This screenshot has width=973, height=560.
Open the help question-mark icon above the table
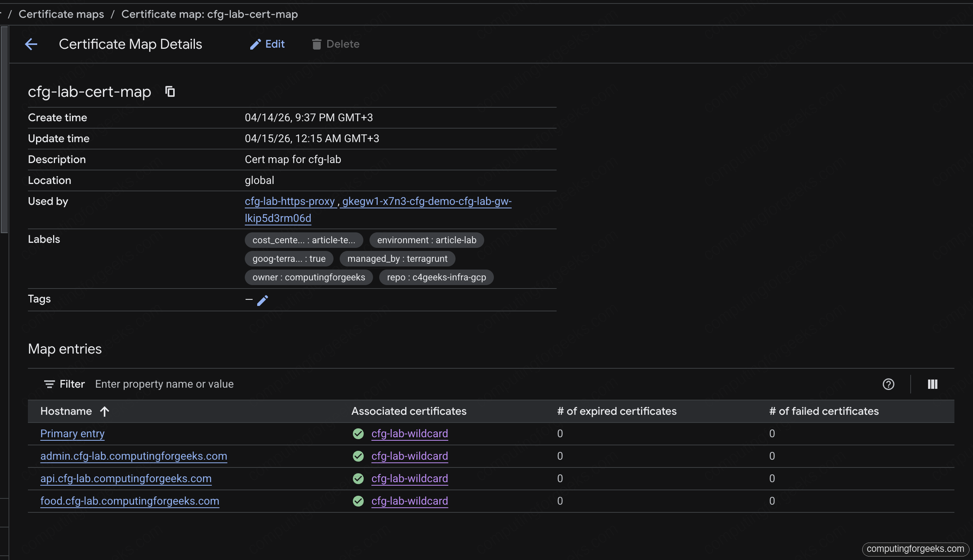coord(888,384)
